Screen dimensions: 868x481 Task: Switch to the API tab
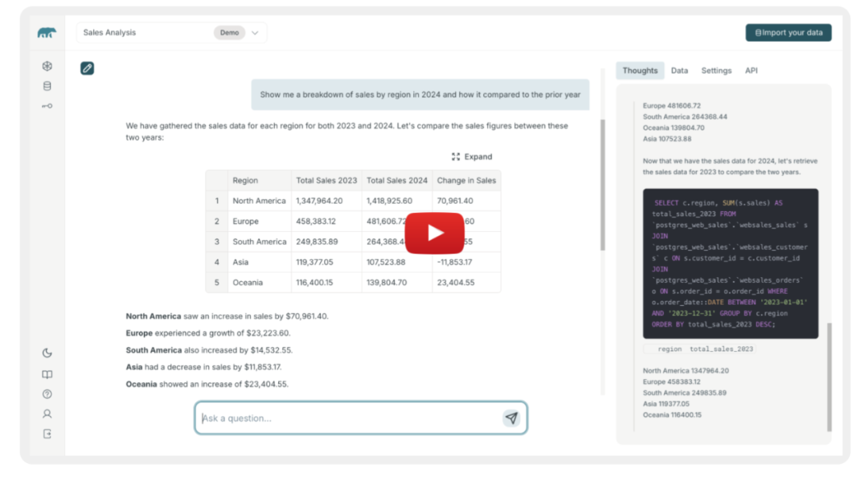(x=751, y=71)
